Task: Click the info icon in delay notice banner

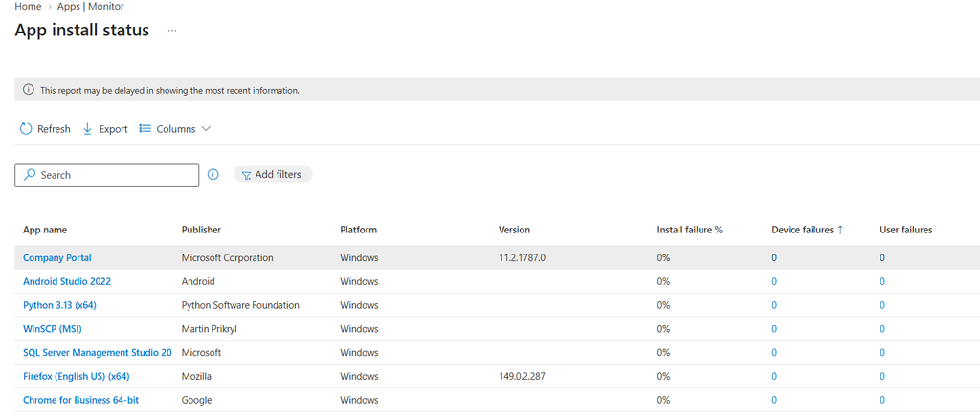Action: pos(28,90)
